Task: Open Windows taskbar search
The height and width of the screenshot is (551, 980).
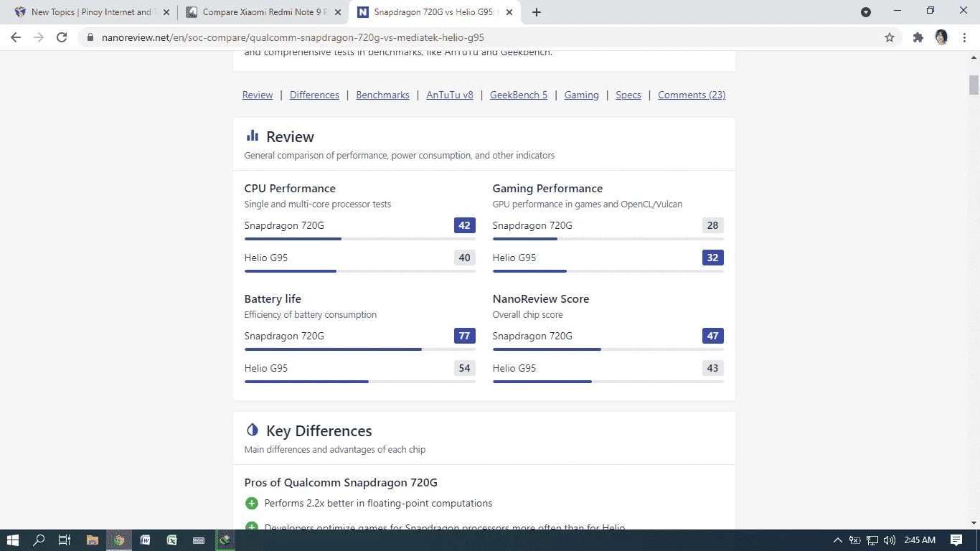Action: (39, 540)
